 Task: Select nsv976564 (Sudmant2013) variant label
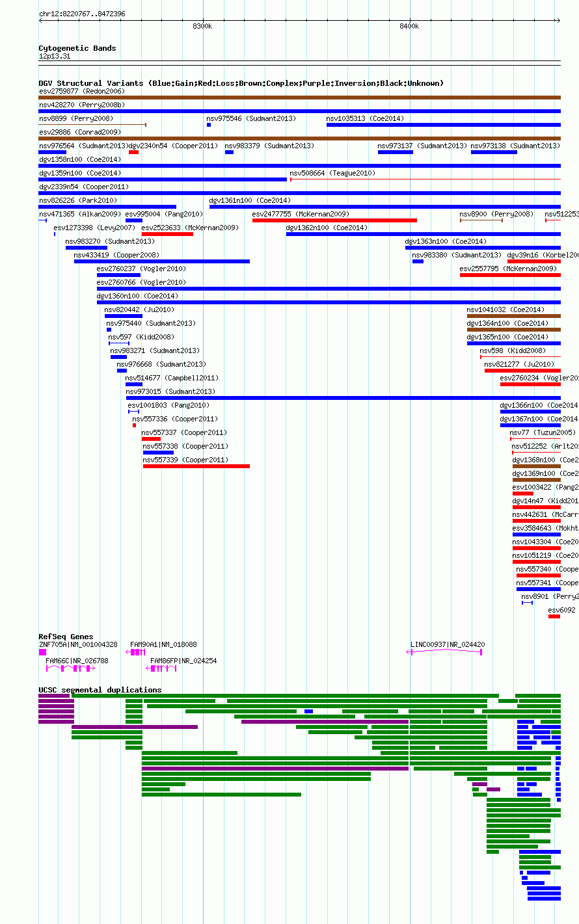click(83, 146)
